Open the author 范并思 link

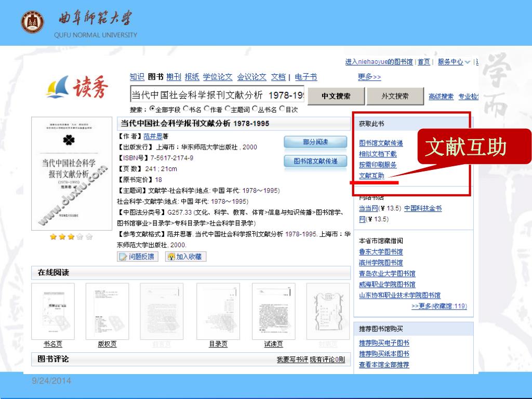point(153,137)
